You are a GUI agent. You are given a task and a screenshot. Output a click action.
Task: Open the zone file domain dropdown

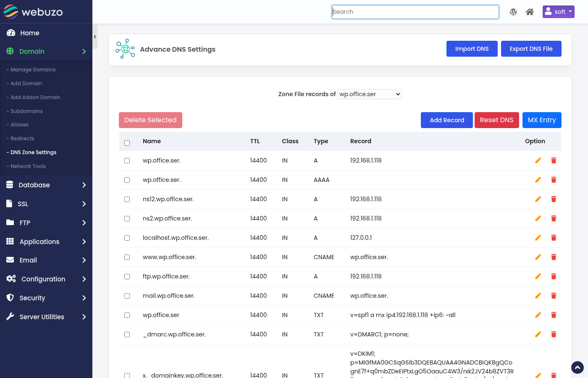pyautogui.click(x=370, y=94)
